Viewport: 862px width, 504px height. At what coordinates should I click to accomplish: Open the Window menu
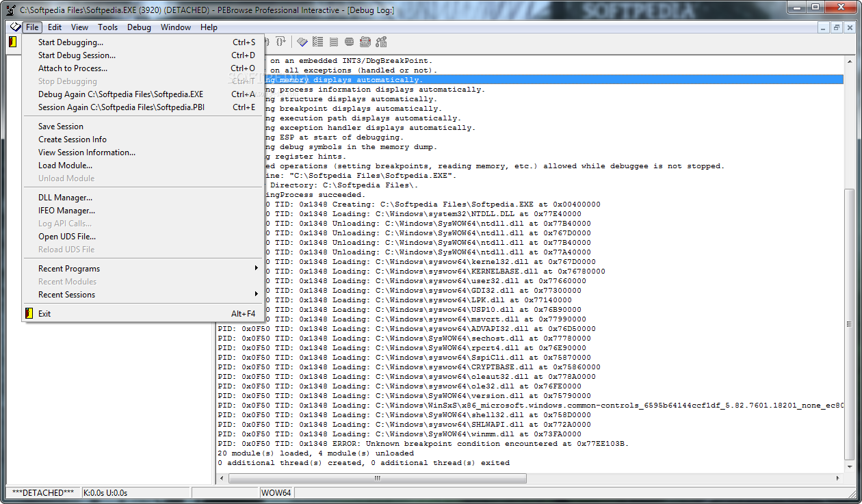176,27
